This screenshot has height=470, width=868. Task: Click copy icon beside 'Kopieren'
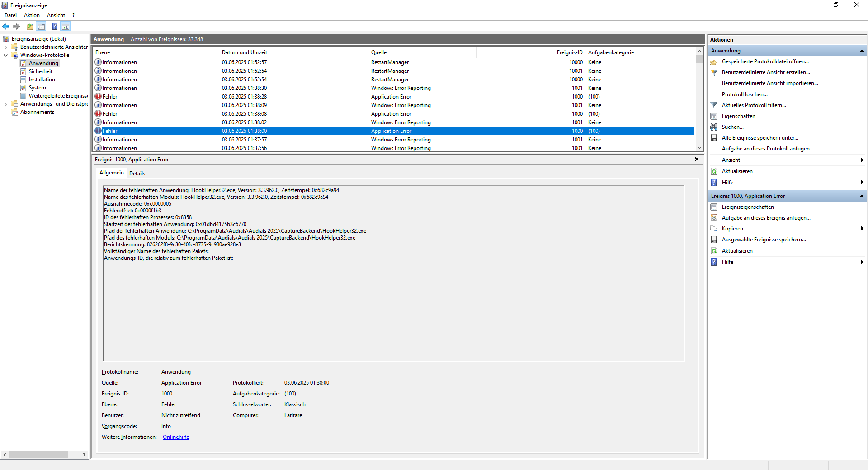(714, 229)
